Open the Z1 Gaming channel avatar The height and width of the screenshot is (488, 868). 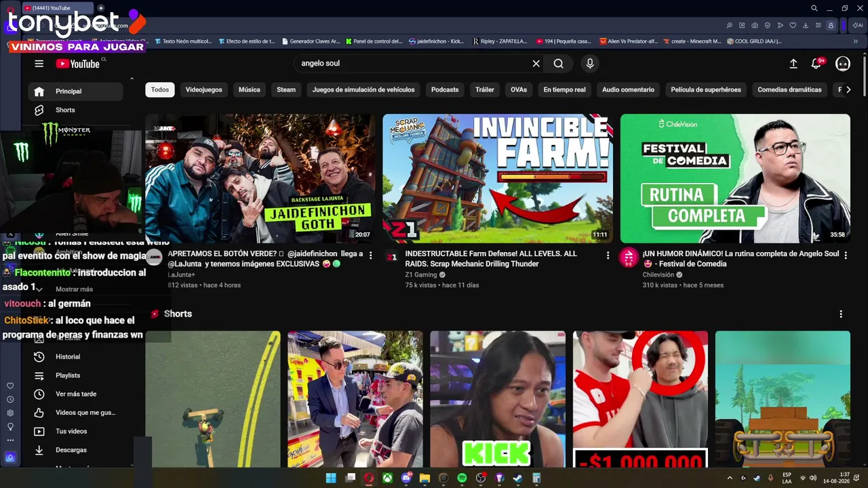[x=391, y=256]
